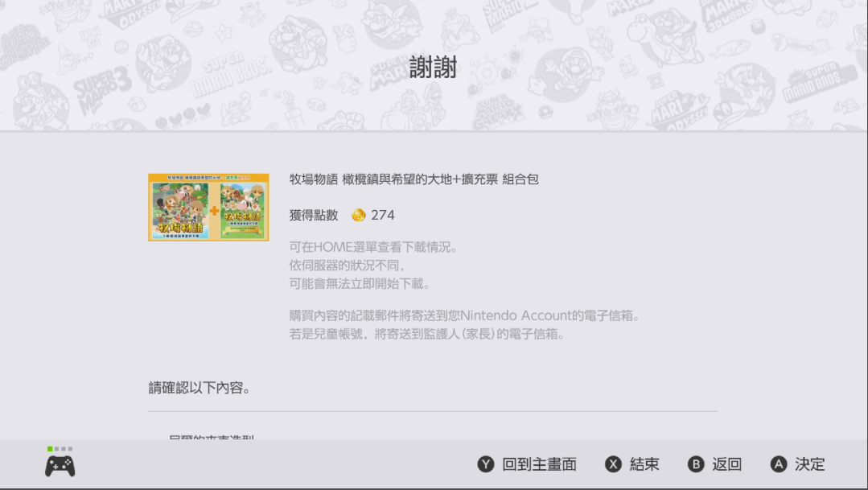The height and width of the screenshot is (490, 868).
Task: Open the 牧場物語 bundle cover thumbnail
Action: pos(208,207)
